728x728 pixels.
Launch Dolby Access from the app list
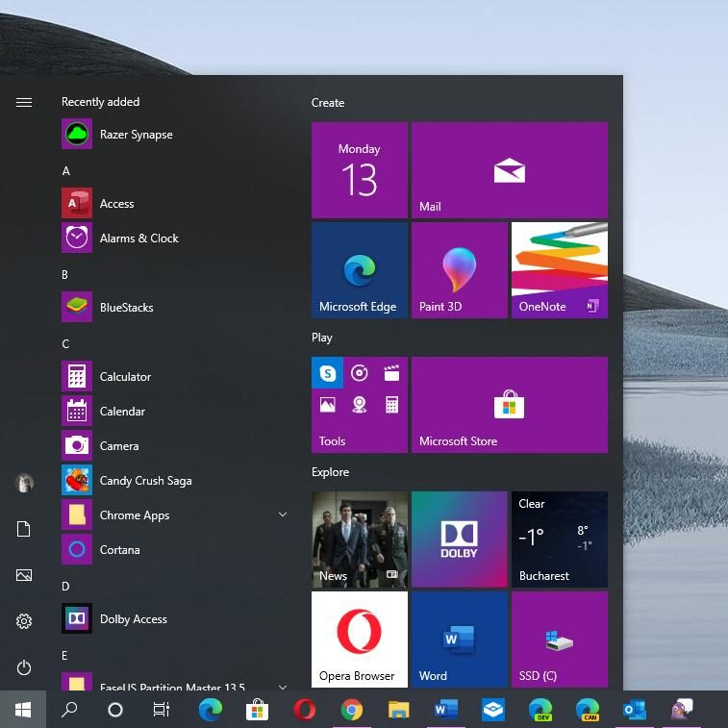point(174,619)
